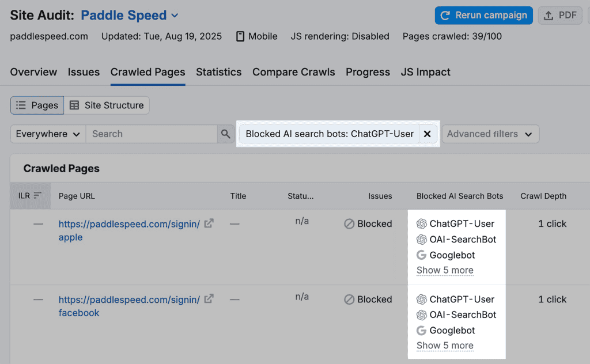Select the OpenAI icon beside ChatGPT-User
590x364 pixels.
[422, 223]
